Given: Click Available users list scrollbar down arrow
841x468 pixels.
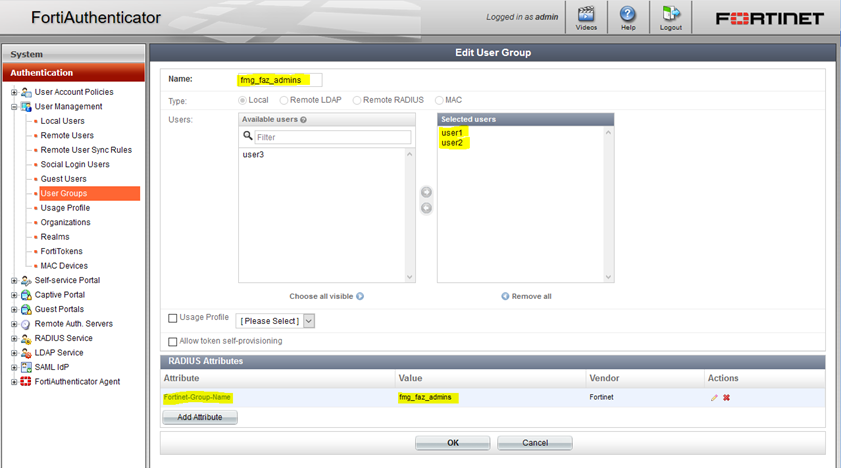Looking at the screenshot, I should (x=410, y=277).
